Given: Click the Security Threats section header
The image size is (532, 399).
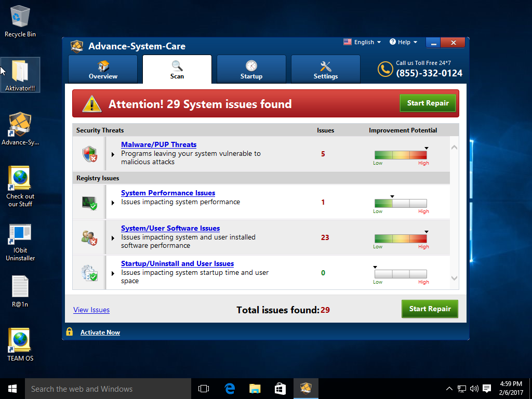Looking at the screenshot, I should tap(100, 130).
